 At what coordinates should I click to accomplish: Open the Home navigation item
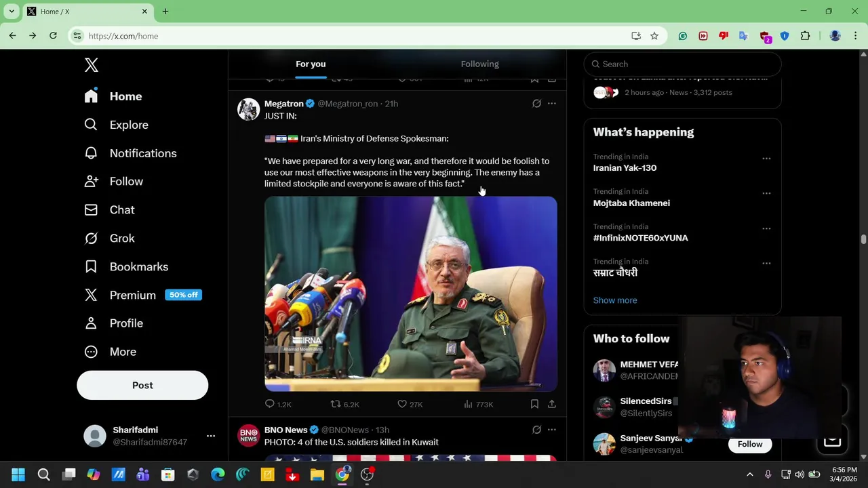pyautogui.click(x=113, y=96)
